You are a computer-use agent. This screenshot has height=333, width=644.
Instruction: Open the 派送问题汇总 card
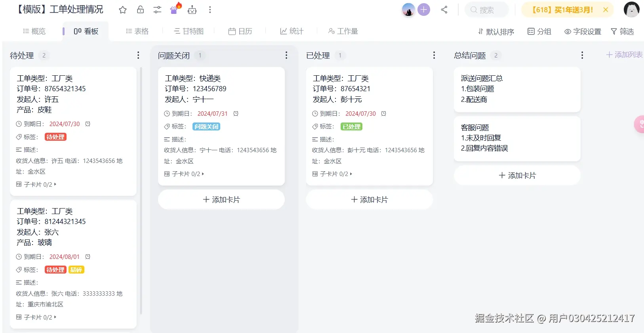517,89
